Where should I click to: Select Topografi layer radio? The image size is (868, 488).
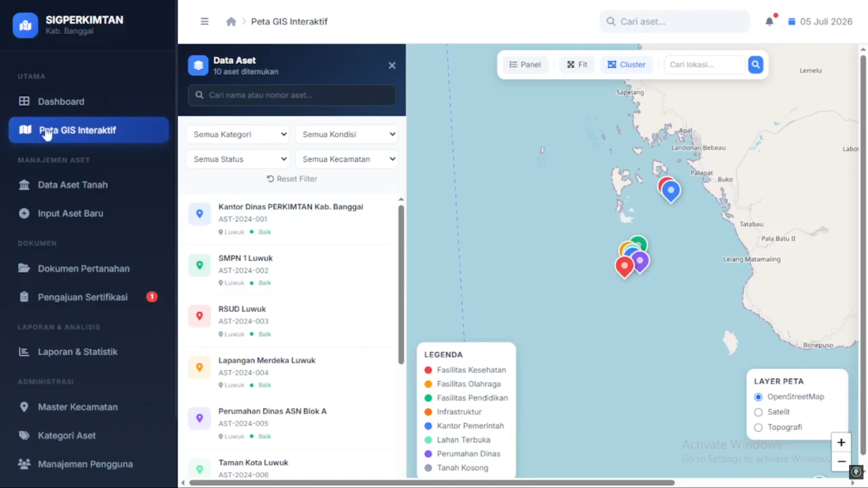pyautogui.click(x=758, y=427)
